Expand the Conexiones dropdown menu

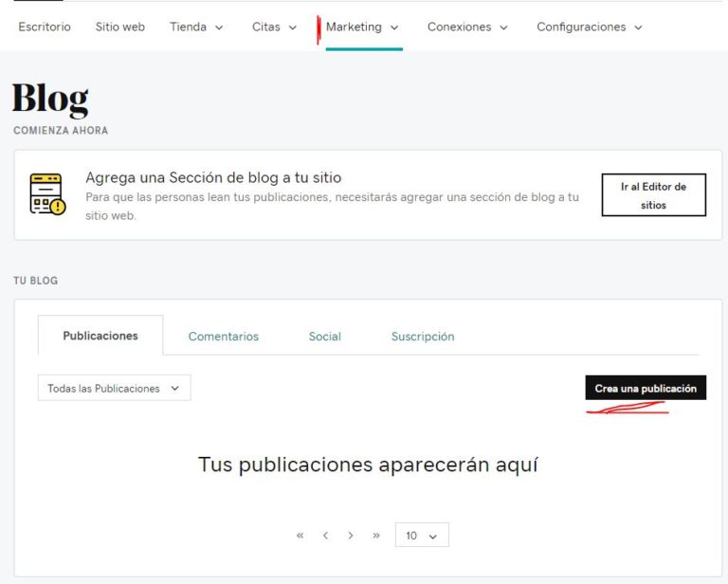[x=467, y=27]
